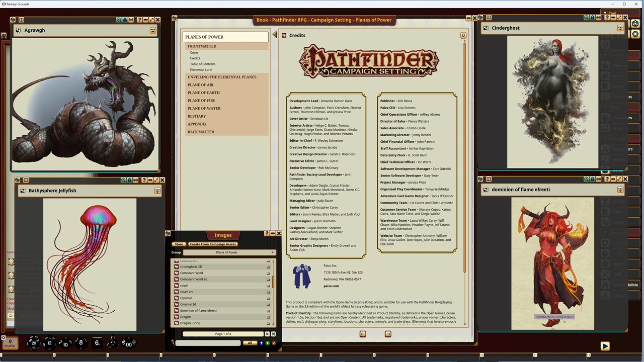Screen dimensions: 644x362
Task: Click the orange edit pencil icon in Images window
Action: tap(274, 343)
